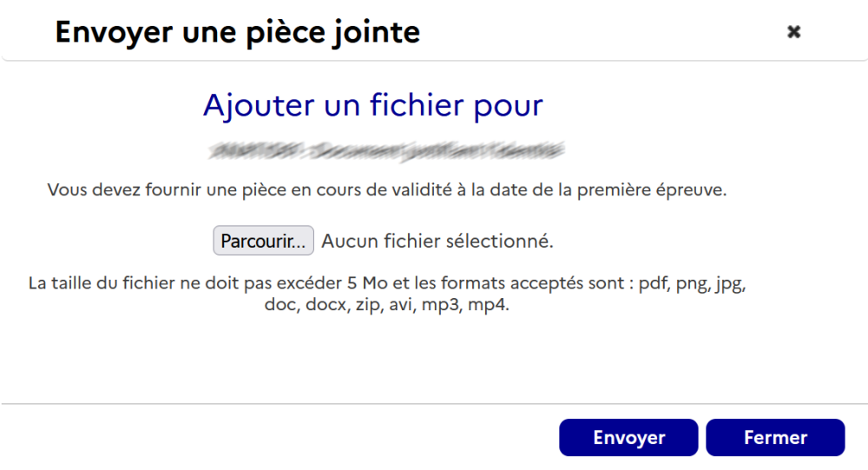Image resolution: width=868 pixels, height=470 pixels.
Task: Select the "Ajouter un fichier pour" heading
Action: [x=372, y=105]
